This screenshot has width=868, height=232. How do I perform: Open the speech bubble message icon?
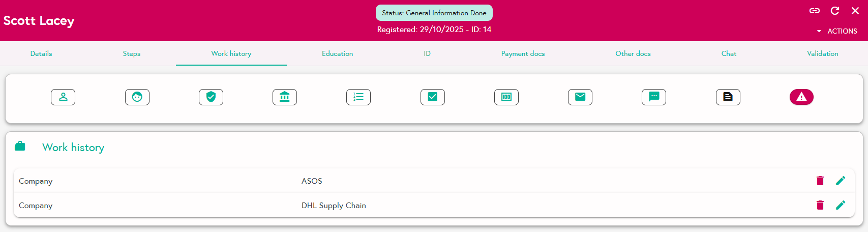pyautogui.click(x=654, y=97)
